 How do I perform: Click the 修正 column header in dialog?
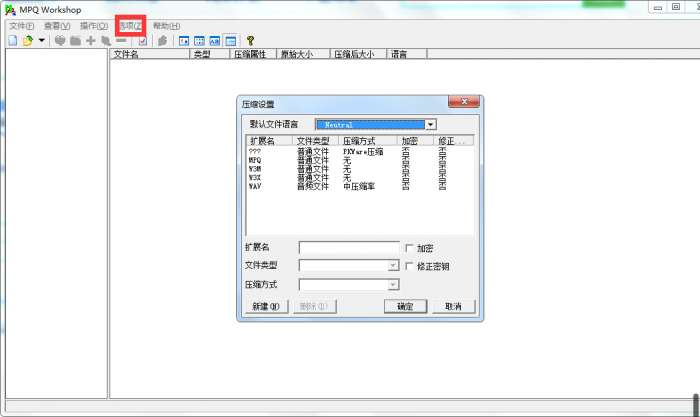pos(454,141)
